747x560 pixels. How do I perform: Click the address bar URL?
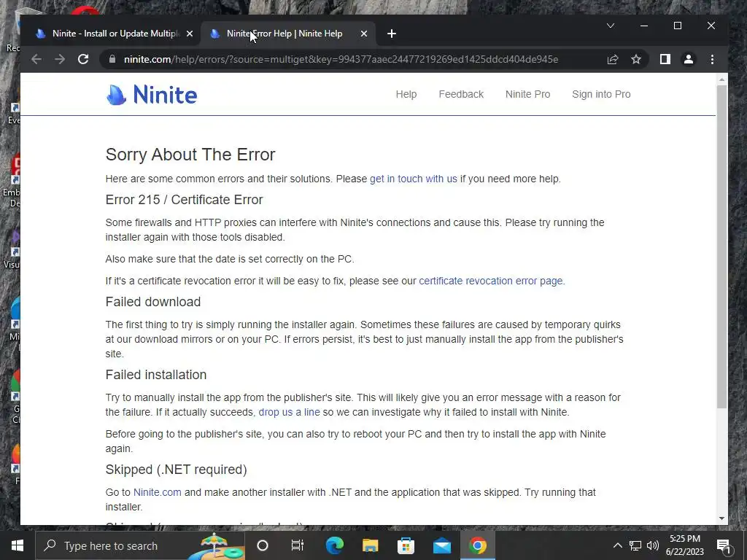click(341, 59)
